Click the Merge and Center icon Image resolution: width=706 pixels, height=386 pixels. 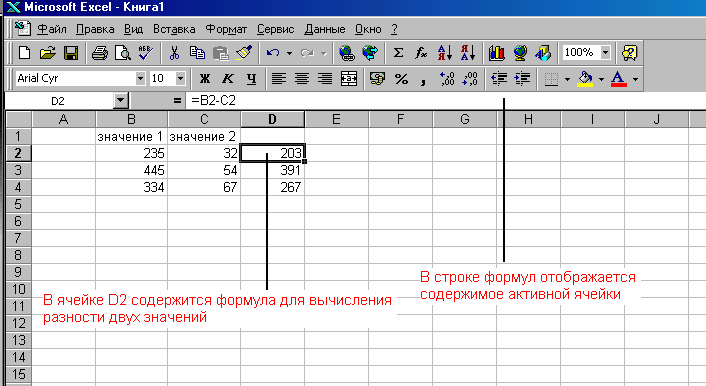coord(349,79)
